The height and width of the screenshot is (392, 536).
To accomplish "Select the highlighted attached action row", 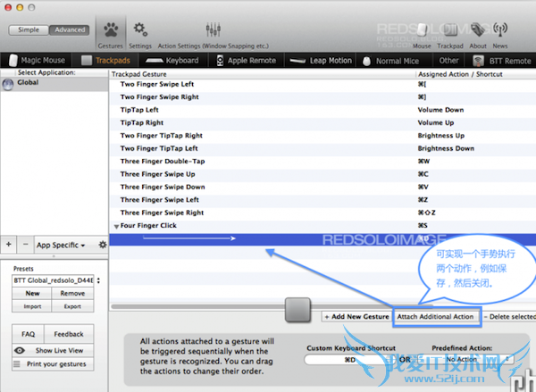I will [x=322, y=239].
